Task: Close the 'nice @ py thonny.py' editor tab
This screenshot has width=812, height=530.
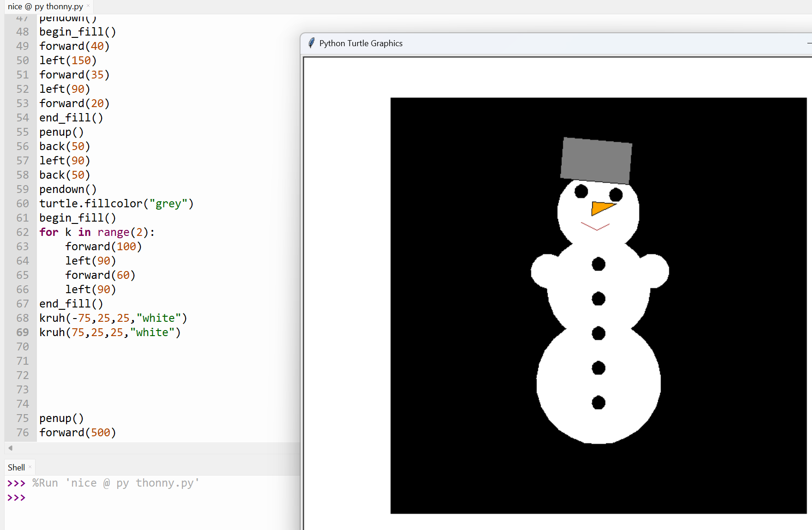Action: pyautogui.click(x=88, y=6)
